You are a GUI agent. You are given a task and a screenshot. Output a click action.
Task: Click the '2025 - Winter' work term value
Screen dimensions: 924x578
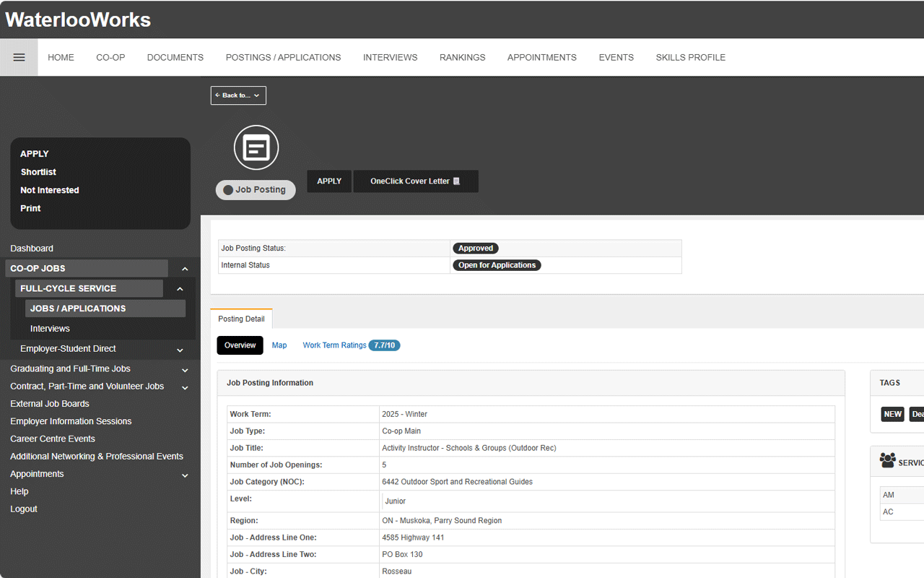coord(405,414)
